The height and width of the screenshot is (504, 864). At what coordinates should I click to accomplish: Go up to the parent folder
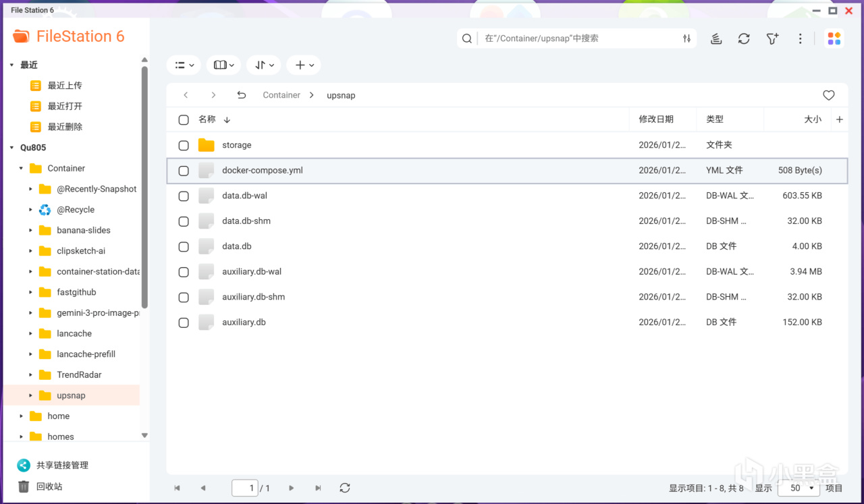click(242, 95)
